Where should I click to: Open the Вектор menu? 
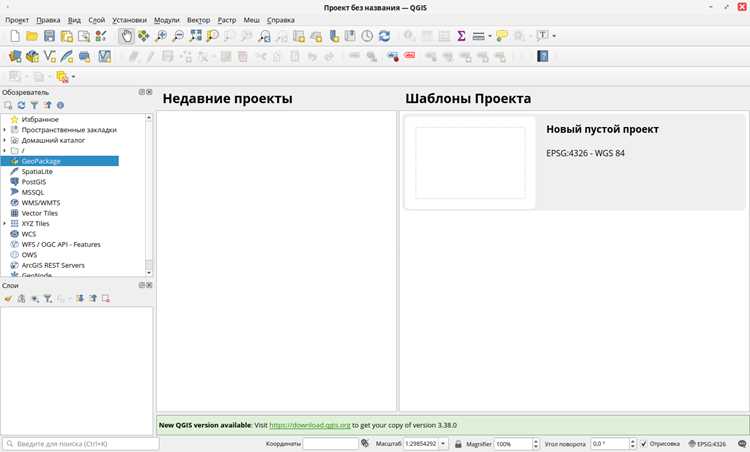tap(199, 20)
